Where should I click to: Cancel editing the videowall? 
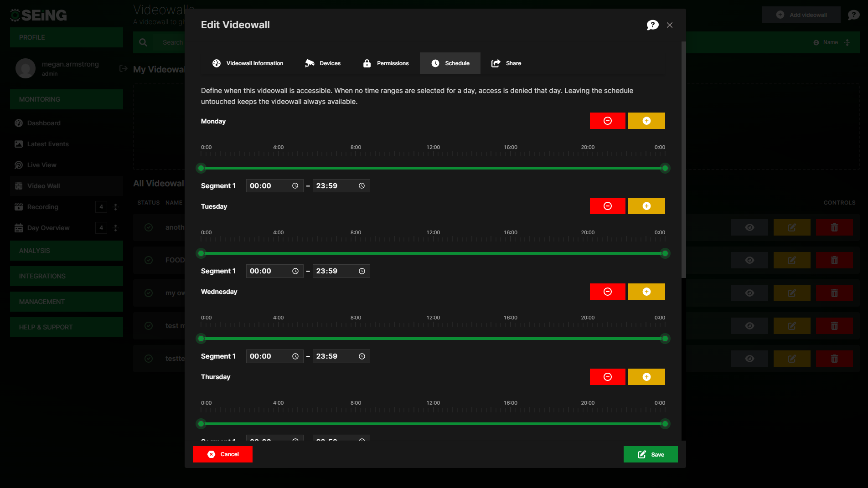222,454
